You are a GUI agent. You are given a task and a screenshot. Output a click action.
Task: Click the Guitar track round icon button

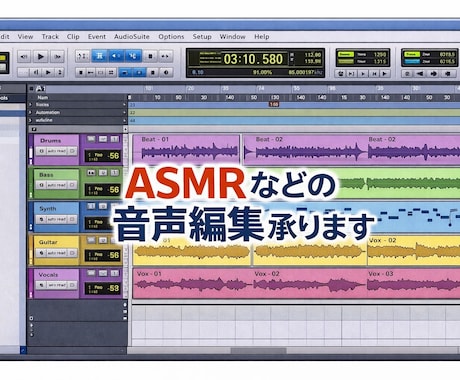[x=41, y=253]
